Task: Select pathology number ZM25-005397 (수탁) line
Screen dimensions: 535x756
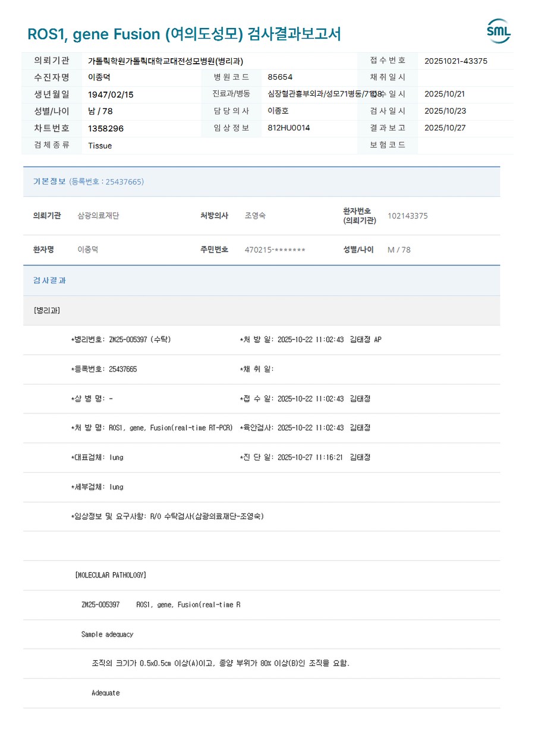Action: (x=121, y=340)
